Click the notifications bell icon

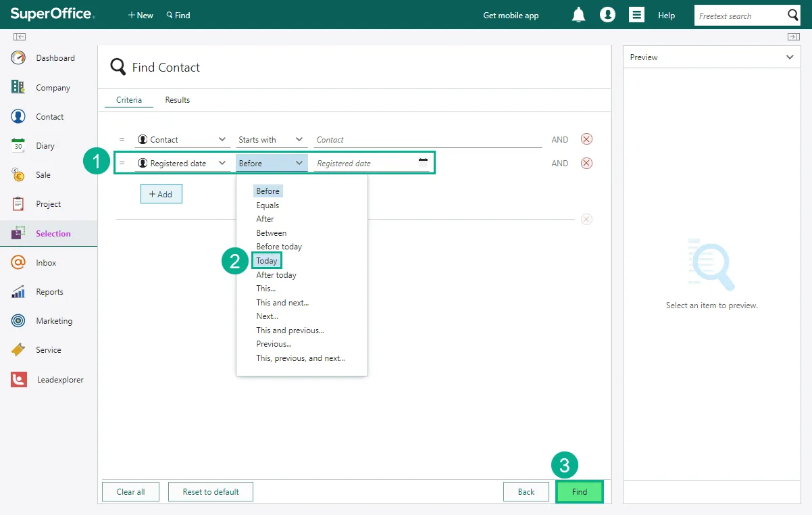point(578,15)
